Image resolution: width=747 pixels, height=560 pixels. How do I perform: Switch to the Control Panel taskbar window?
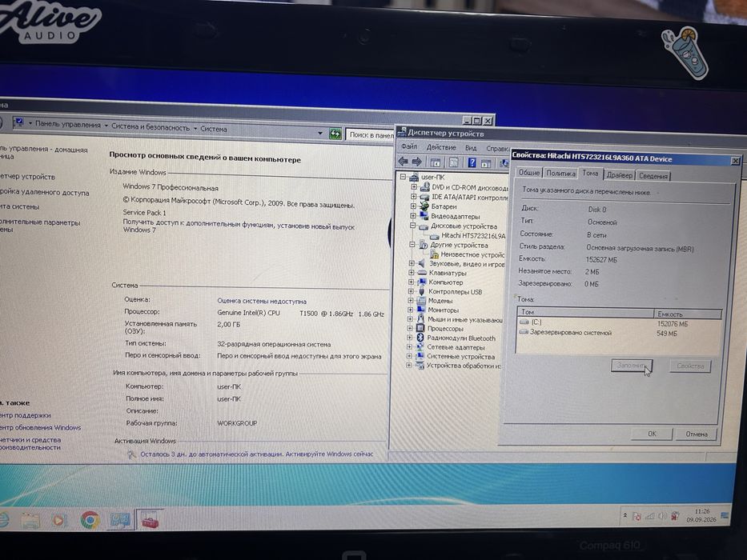119,519
